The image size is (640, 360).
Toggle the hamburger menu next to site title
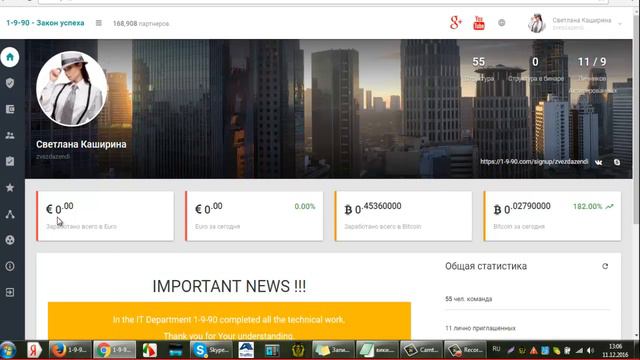click(x=99, y=23)
